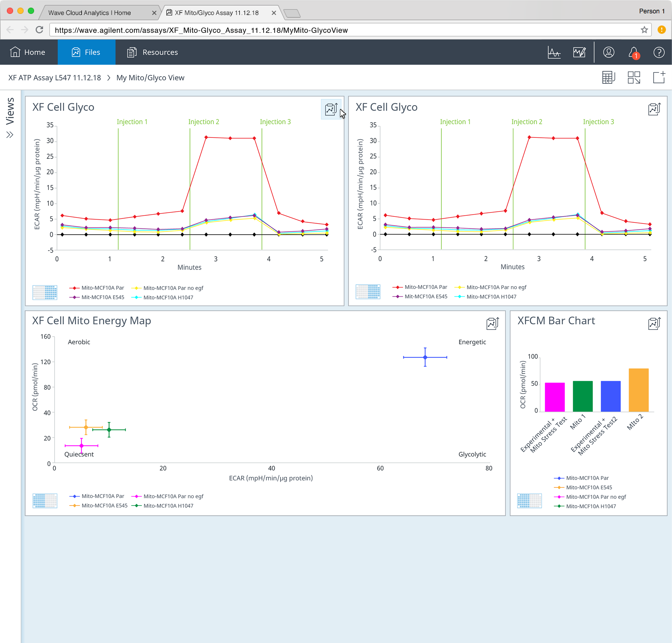Toggle Mito-MCF10A Par legend in left Glyco chart

tap(97, 288)
